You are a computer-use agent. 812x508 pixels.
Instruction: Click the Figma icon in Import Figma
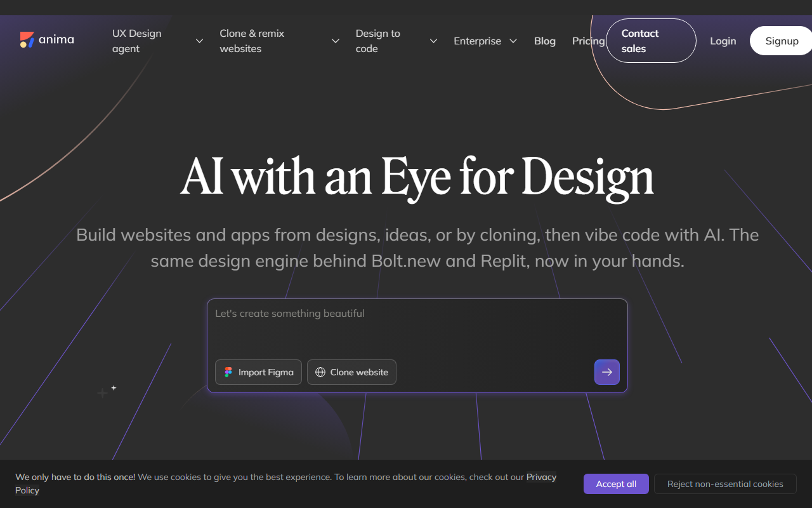[x=228, y=372]
